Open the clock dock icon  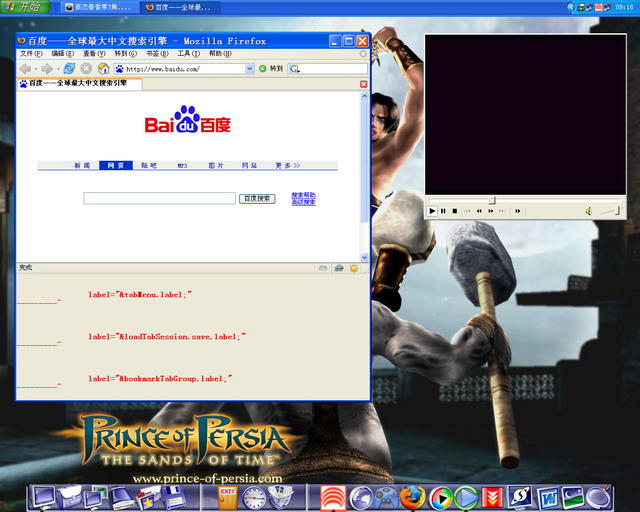pyautogui.click(x=253, y=498)
